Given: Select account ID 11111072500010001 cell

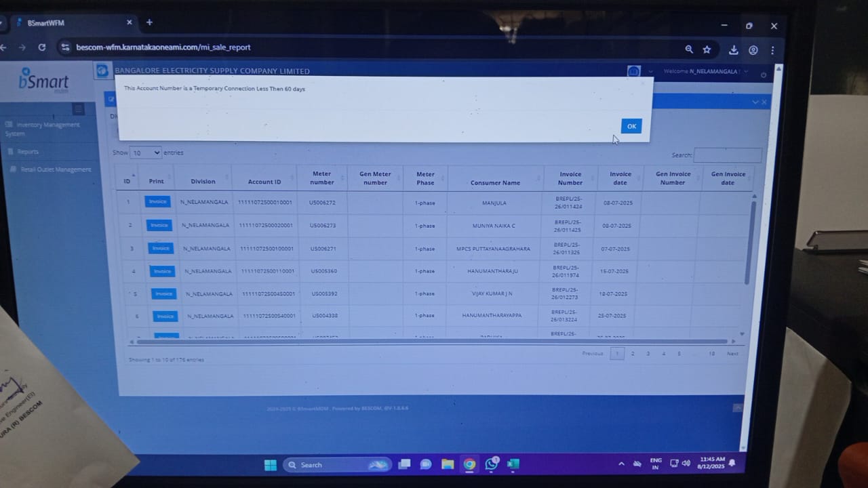Looking at the screenshot, I should pyautogui.click(x=264, y=203).
